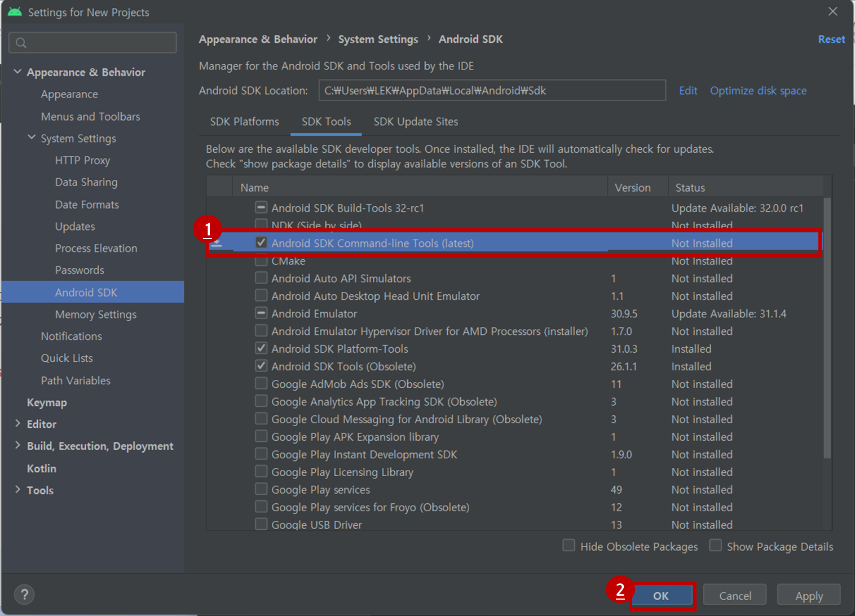This screenshot has width=855, height=616.
Task: Open Passwords settings page
Action: (x=80, y=271)
